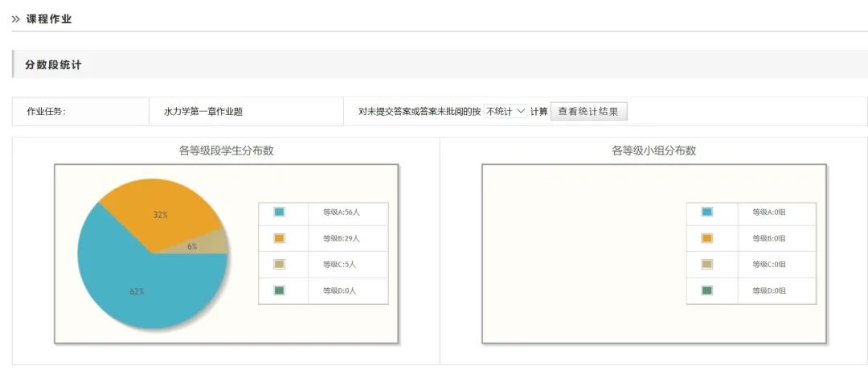Click the 各等级小组分布数 chart title
Viewport: 868px width, 375px height.
pos(653,150)
